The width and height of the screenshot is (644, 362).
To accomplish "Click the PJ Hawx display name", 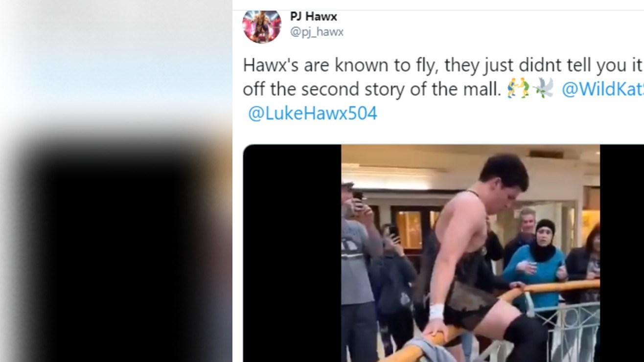I will tap(314, 16).
